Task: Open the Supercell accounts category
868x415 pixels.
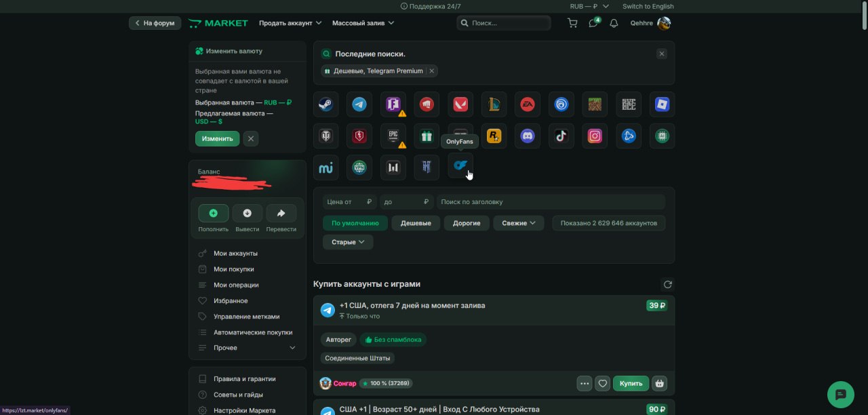Action: pyautogui.click(x=629, y=104)
